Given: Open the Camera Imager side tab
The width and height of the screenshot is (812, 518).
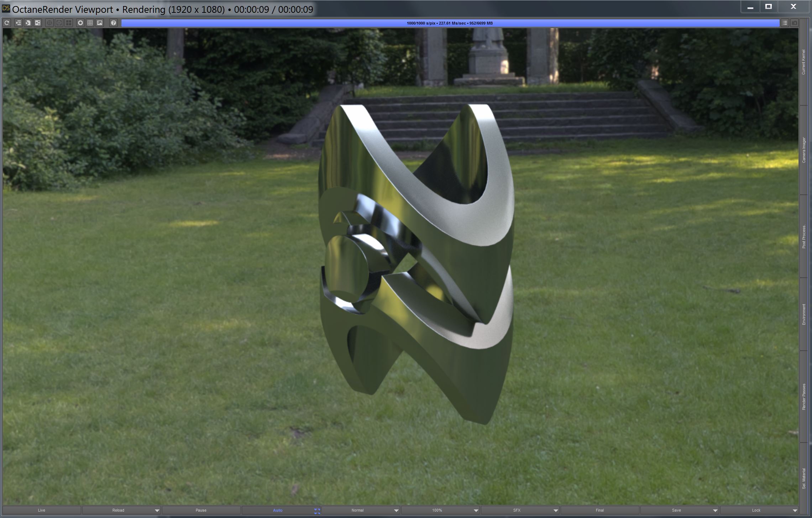Looking at the screenshot, I should [803, 150].
